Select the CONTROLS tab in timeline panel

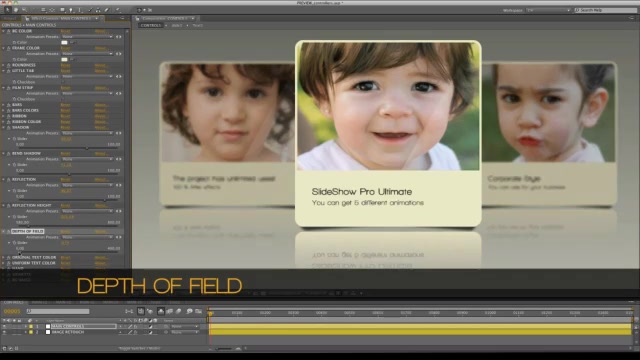coord(14,302)
